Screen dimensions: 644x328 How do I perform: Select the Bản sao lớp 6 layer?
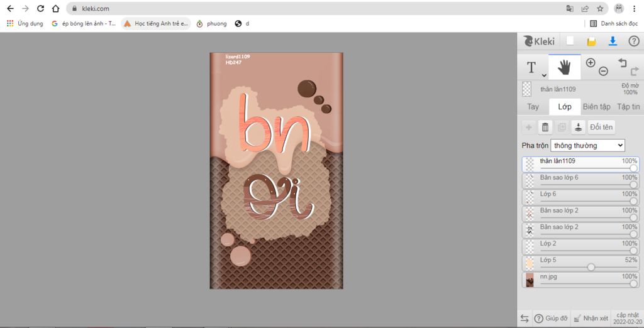tap(580, 180)
